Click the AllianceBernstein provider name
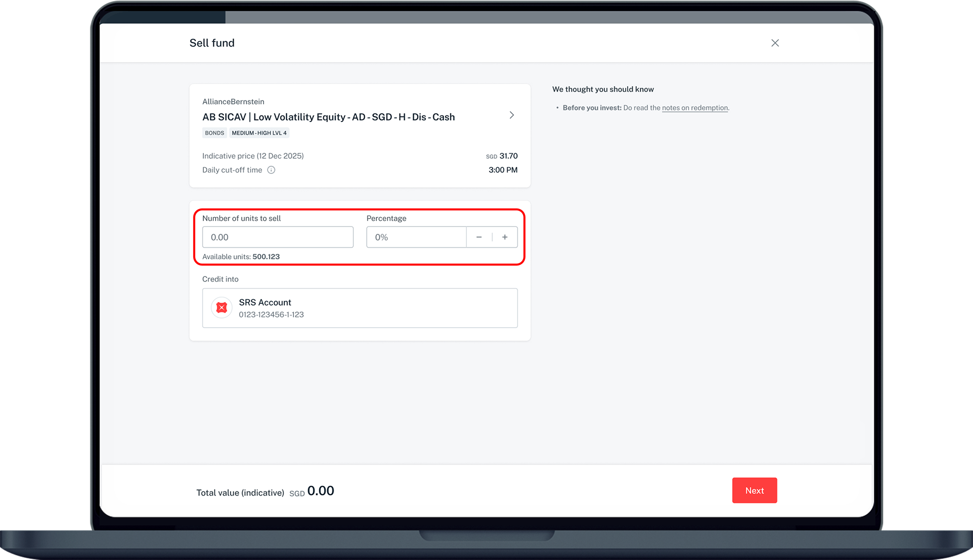The image size is (973, 560). pos(233,102)
